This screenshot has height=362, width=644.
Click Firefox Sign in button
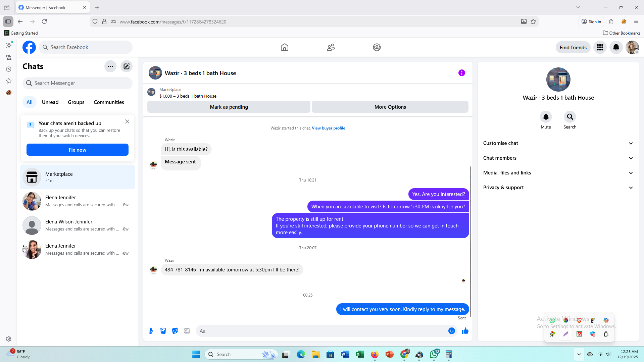[x=591, y=21]
